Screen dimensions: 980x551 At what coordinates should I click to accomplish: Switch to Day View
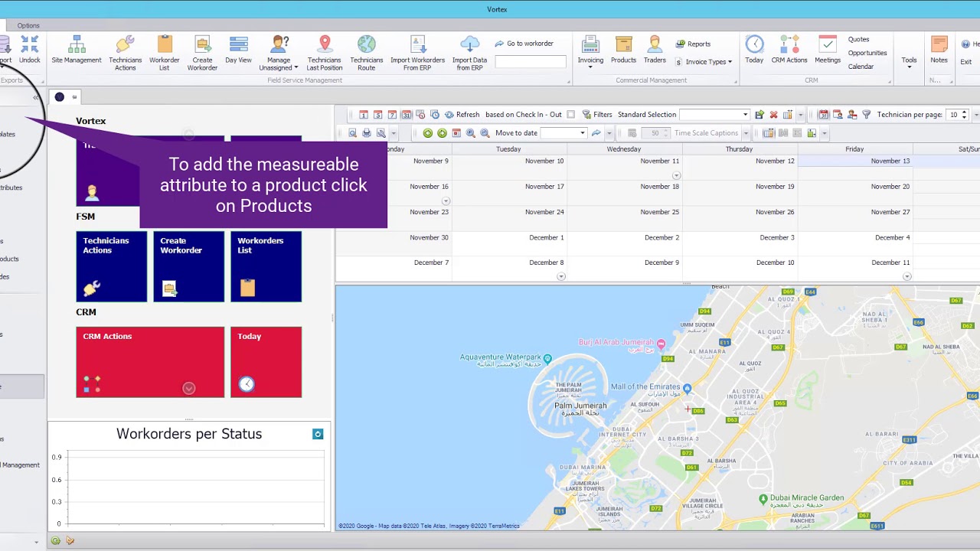(x=238, y=51)
